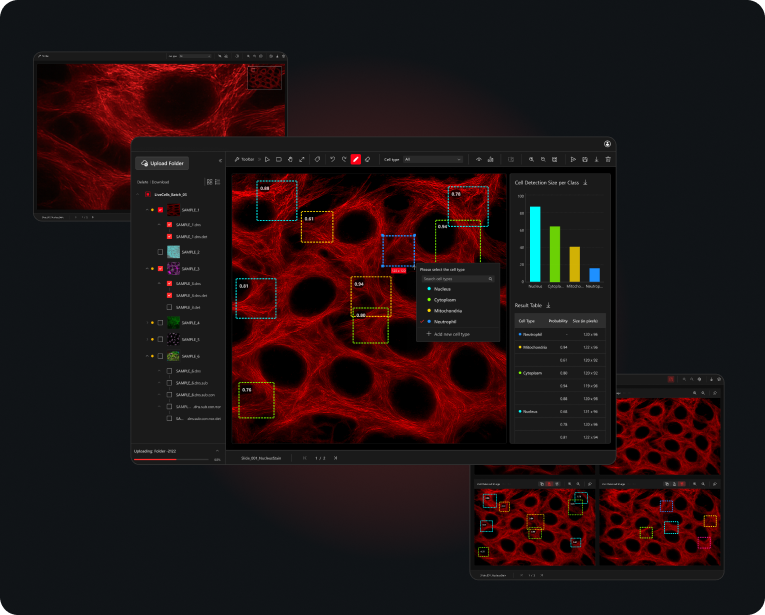
Task: Click the Upload Folder button
Action: click(162, 163)
